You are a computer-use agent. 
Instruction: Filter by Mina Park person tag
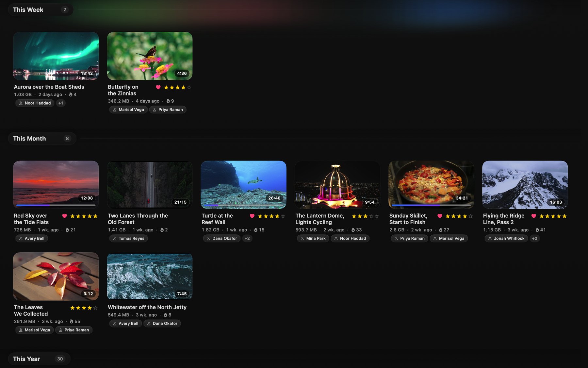tap(313, 238)
